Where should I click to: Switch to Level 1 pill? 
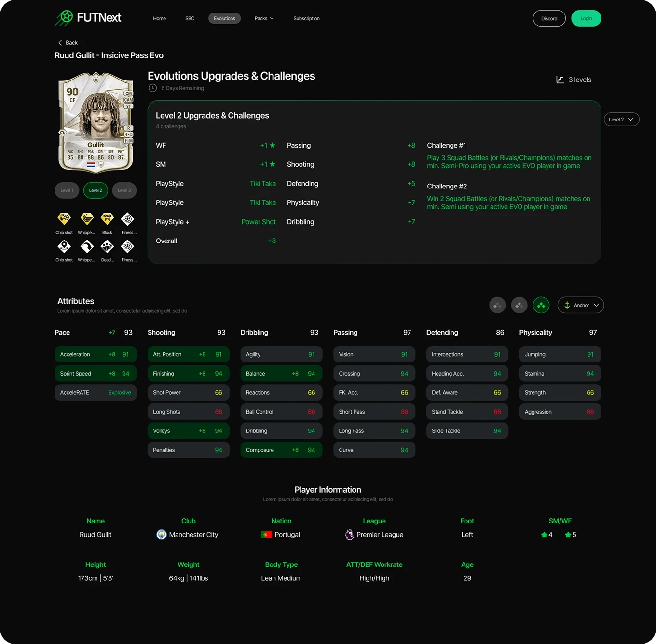tap(67, 190)
